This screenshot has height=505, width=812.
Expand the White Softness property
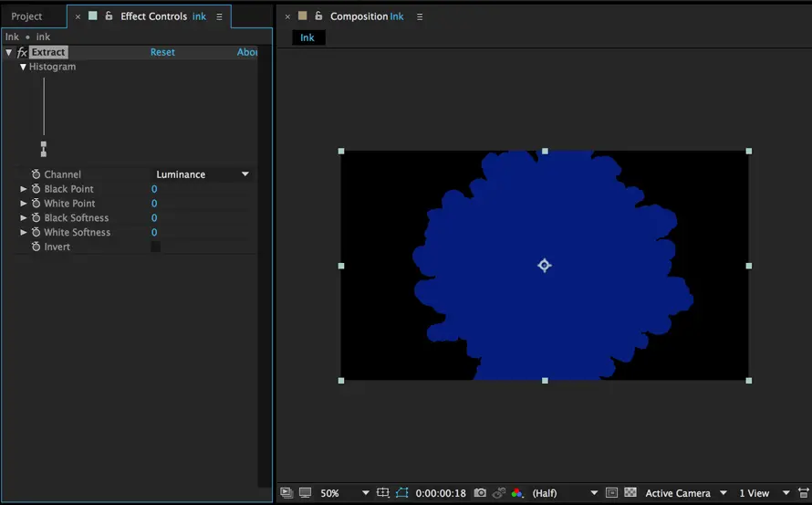click(x=24, y=232)
